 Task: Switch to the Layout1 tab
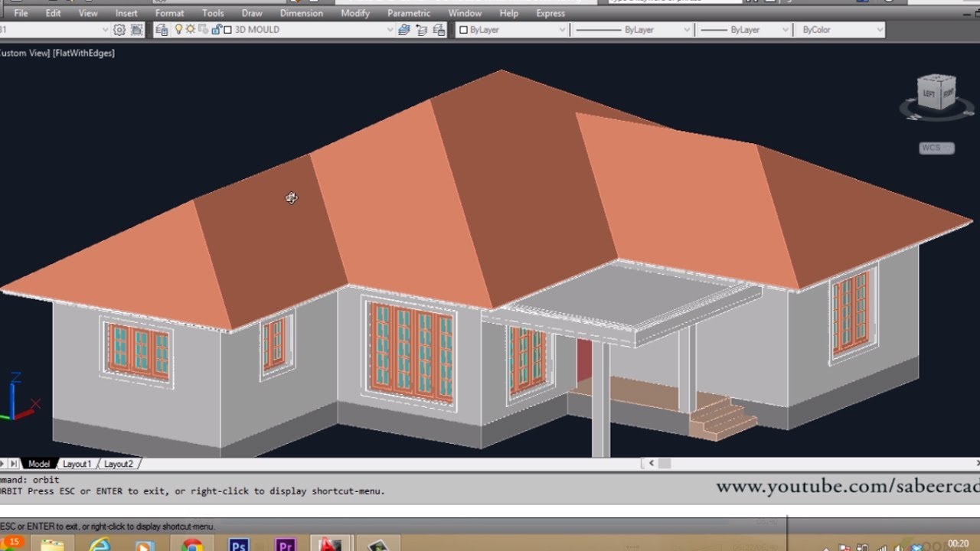point(77,464)
